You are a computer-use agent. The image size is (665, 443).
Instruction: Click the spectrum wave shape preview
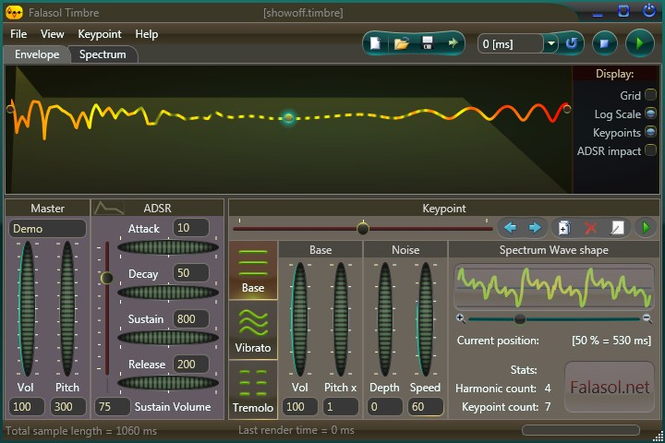pos(554,287)
